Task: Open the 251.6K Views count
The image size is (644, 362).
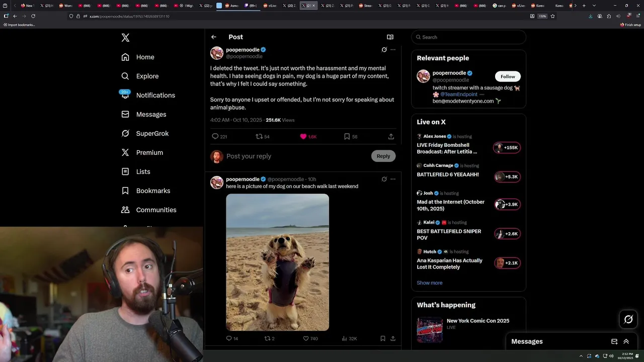Action: tap(280, 120)
